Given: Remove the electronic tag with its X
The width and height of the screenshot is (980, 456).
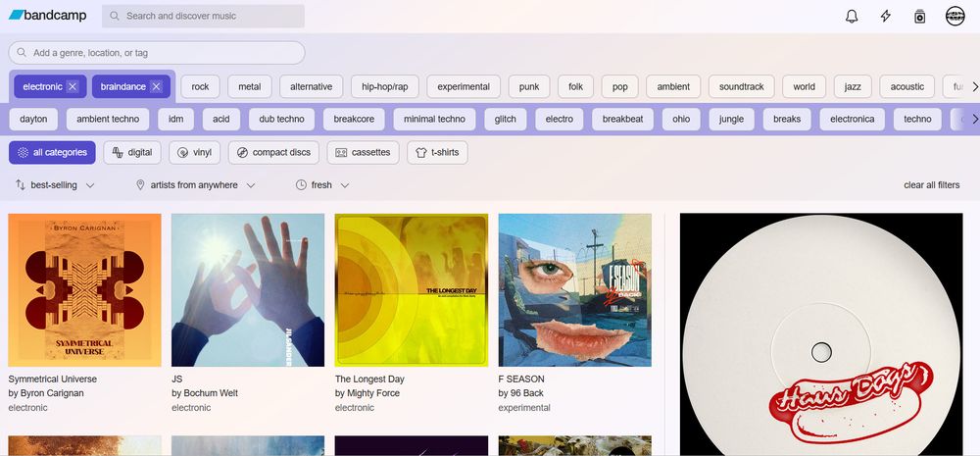Looking at the screenshot, I should point(73,87).
